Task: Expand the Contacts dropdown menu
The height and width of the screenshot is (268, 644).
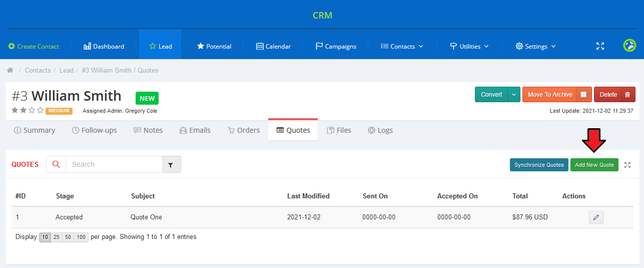Action: tap(402, 47)
